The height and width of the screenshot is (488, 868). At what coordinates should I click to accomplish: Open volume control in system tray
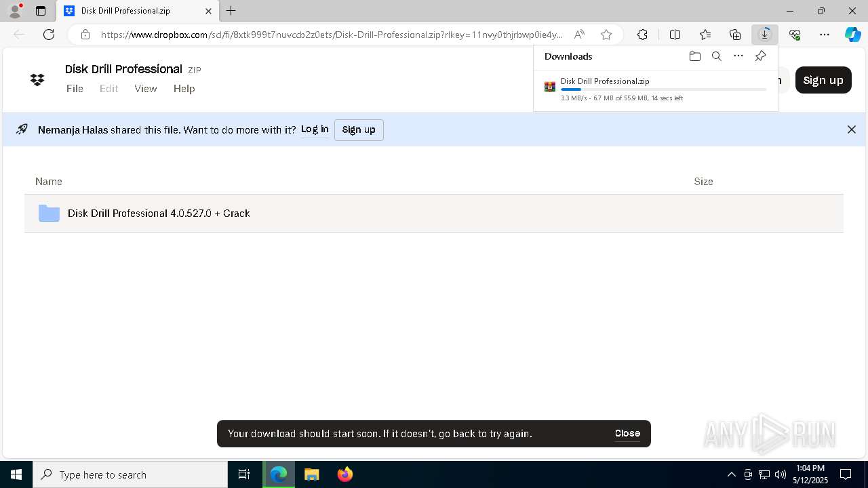tap(781, 474)
